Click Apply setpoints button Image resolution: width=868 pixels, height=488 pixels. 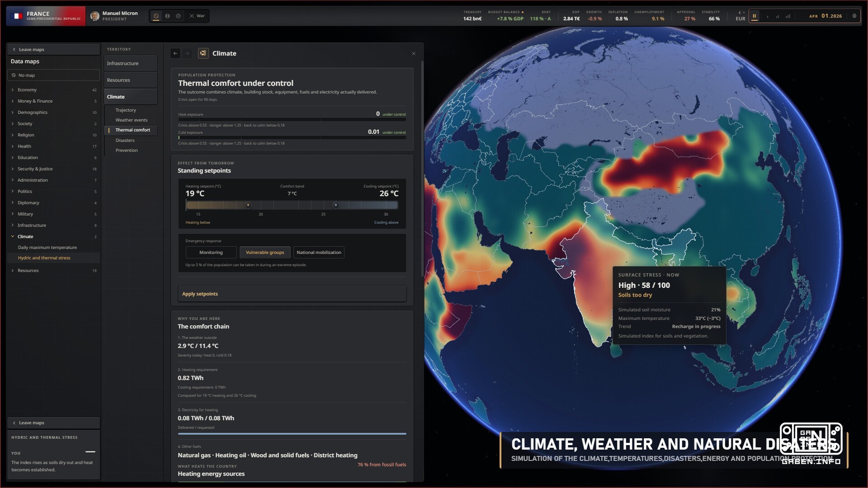coord(292,294)
